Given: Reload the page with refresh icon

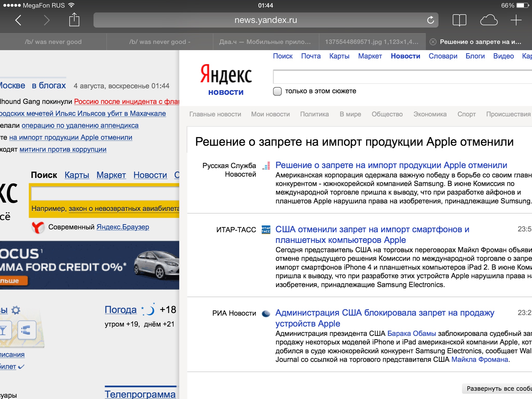Looking at the screenshot, I should click(x=430, y=20).
